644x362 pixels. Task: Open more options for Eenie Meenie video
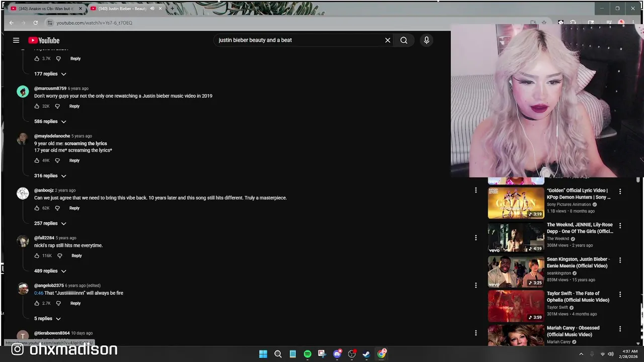coord(620,260)
